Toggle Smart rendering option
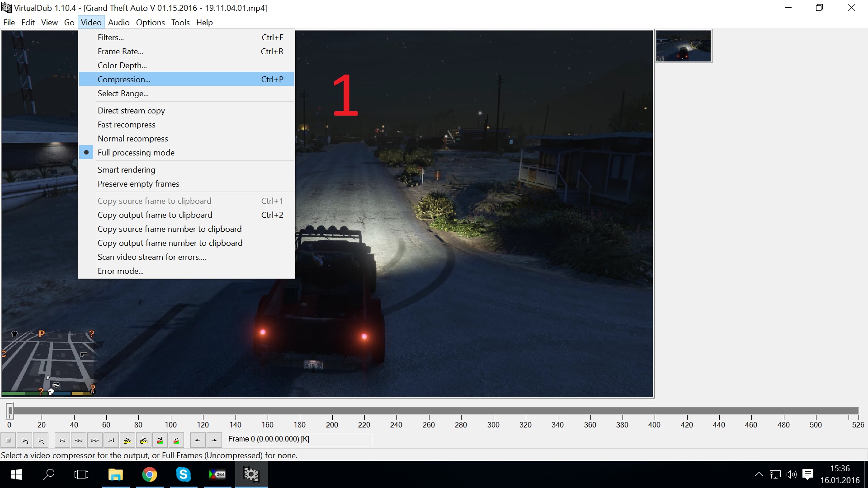 coord(126,170)
